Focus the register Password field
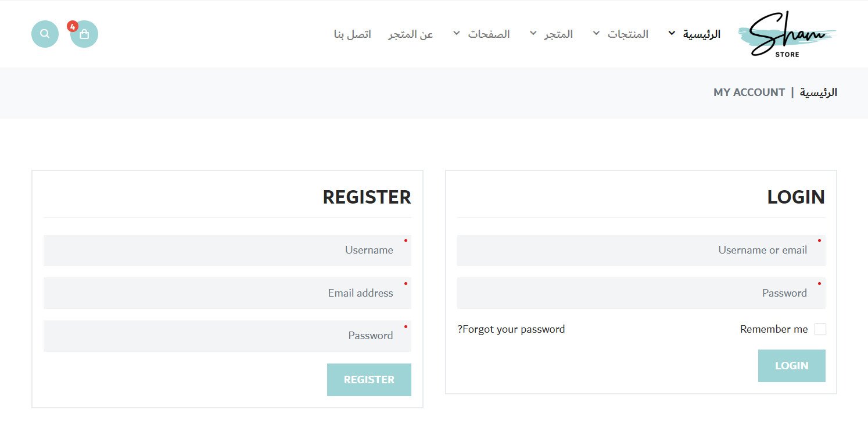868x424 pixels. 227,336
